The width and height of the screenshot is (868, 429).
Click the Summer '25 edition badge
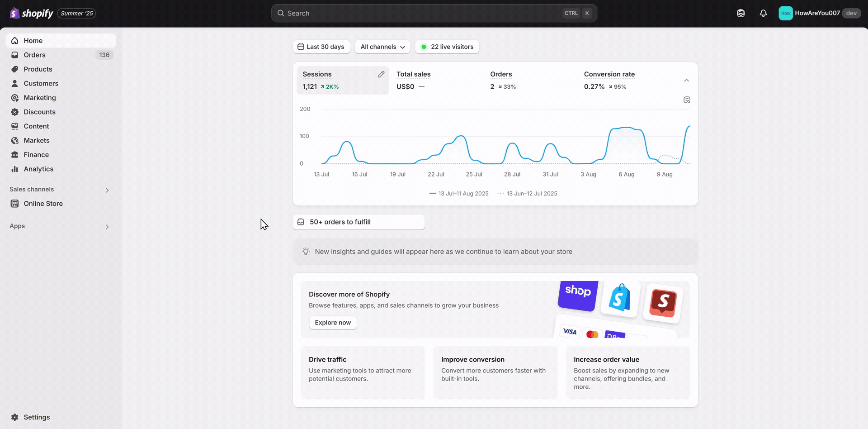tap(76, 13)
